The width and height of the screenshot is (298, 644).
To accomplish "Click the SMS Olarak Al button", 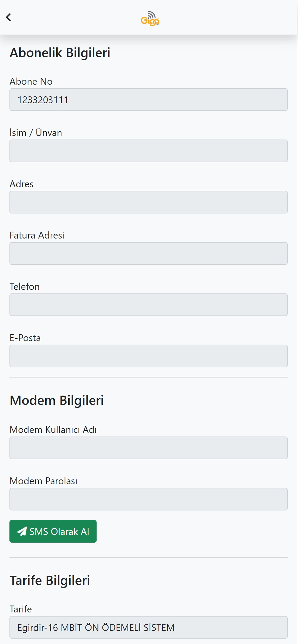I will pyautogui.click(x=53, y=531).
